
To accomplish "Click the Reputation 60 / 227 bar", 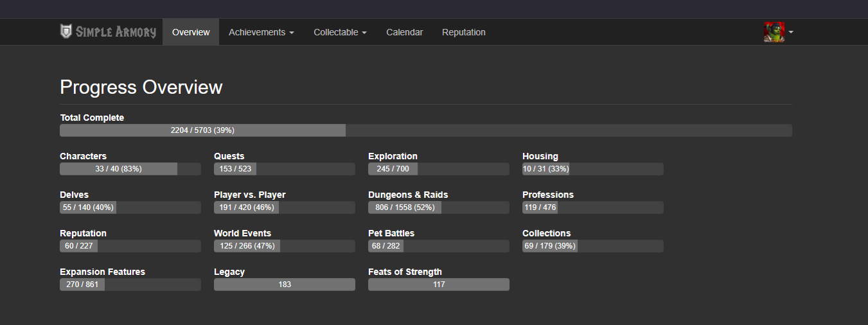I will [130, 246].
